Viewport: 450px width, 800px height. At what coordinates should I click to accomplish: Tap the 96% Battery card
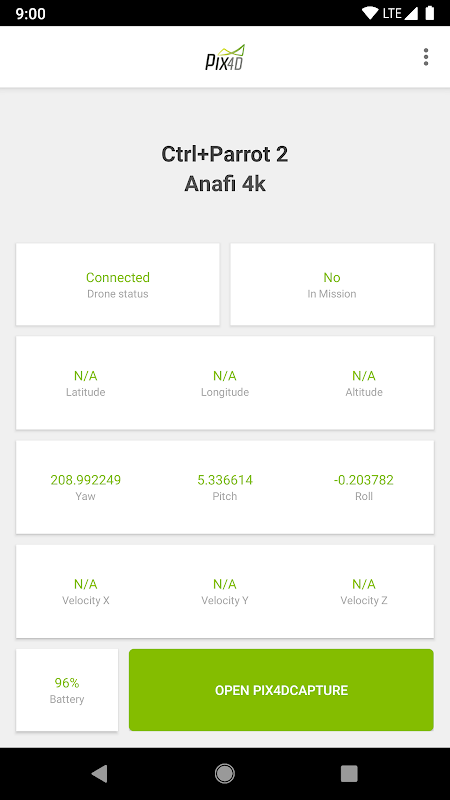tap(67, 690)
